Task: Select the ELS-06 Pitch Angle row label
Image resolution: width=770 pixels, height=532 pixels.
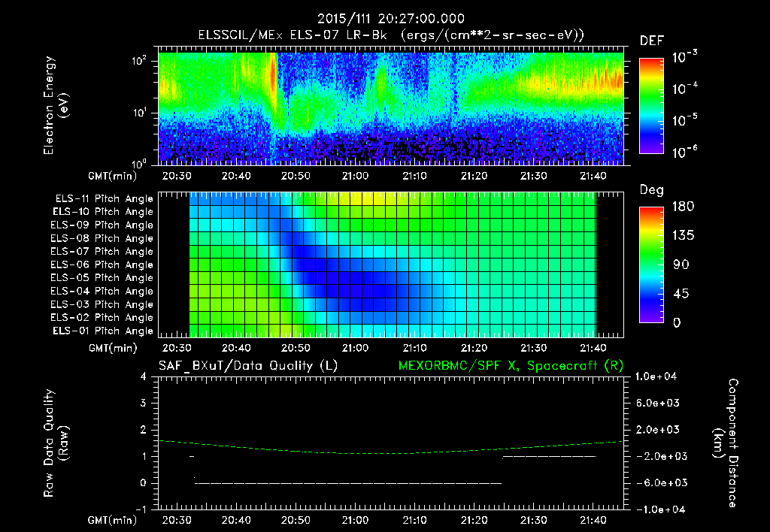Action: (x=102, y=265)
